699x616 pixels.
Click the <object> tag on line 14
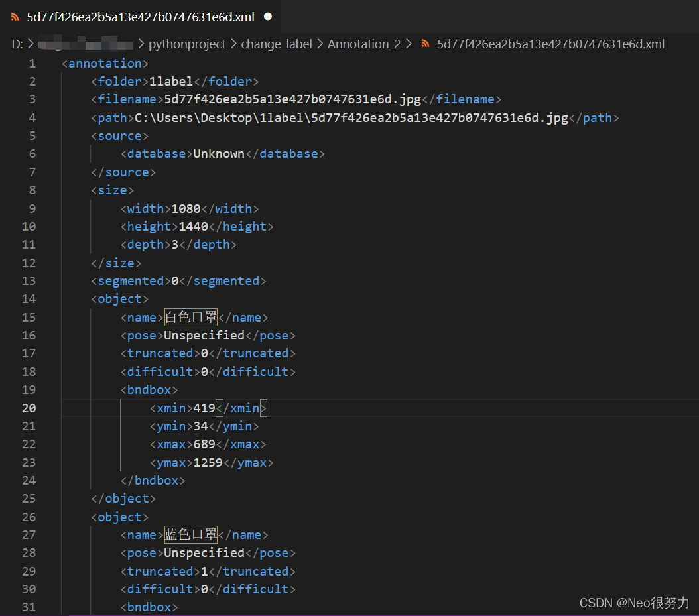coord(119,299)
